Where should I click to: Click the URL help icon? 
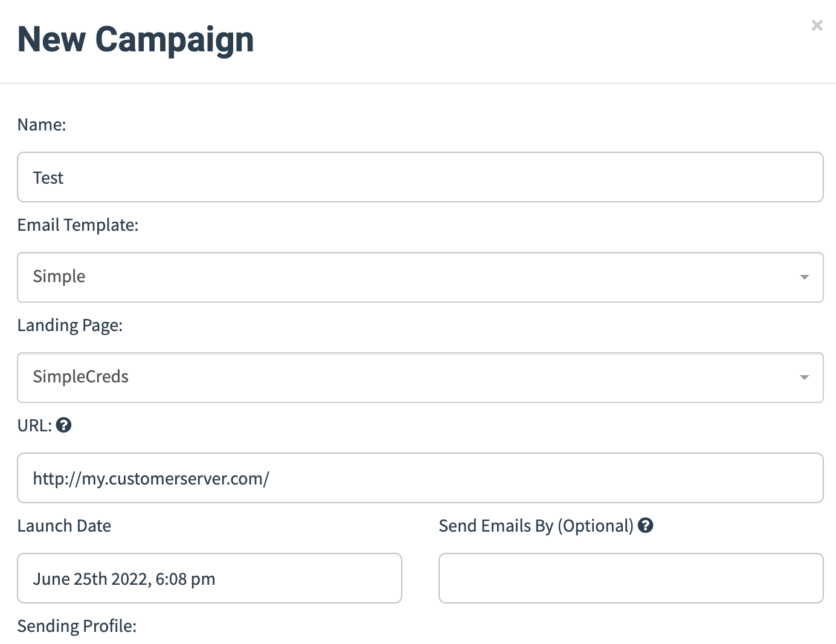pyautogui.click(x=63, y=425)
